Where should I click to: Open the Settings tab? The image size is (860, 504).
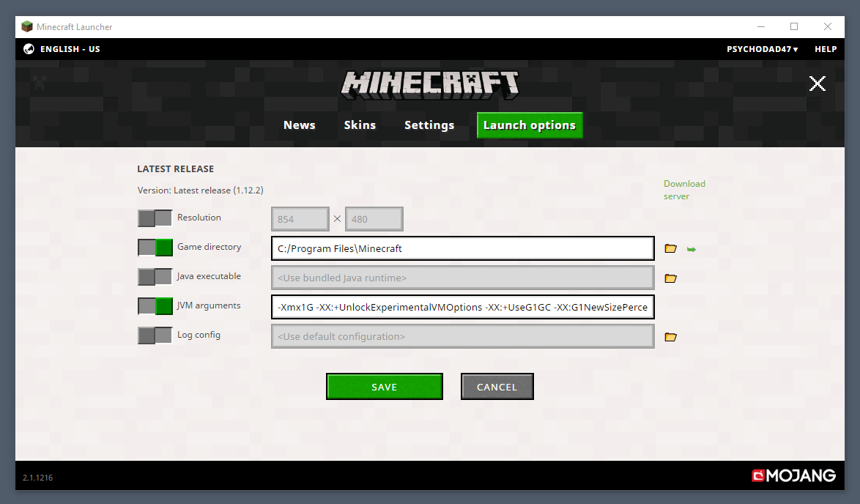(x=429, y=125)
